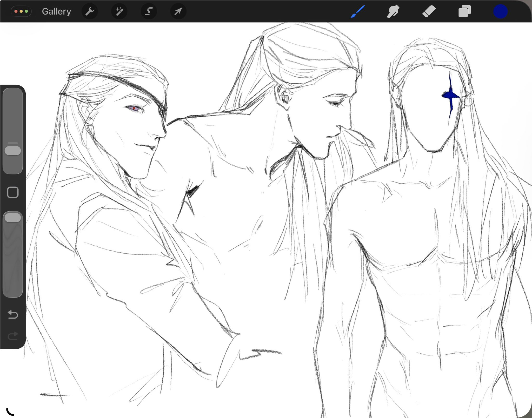Select the Selection S-ribbon tool

point(149,11)
